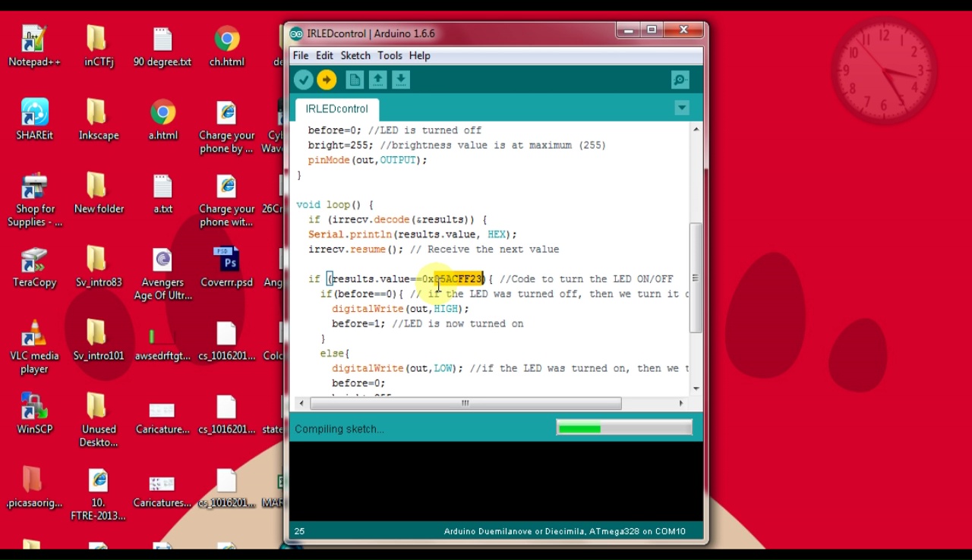
Task: Open a sketch with the Open icon
Action: (x=377, y=80)
